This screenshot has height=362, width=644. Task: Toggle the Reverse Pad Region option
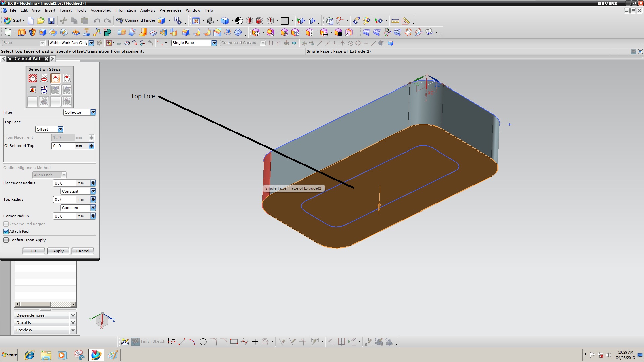pos(6,224)
